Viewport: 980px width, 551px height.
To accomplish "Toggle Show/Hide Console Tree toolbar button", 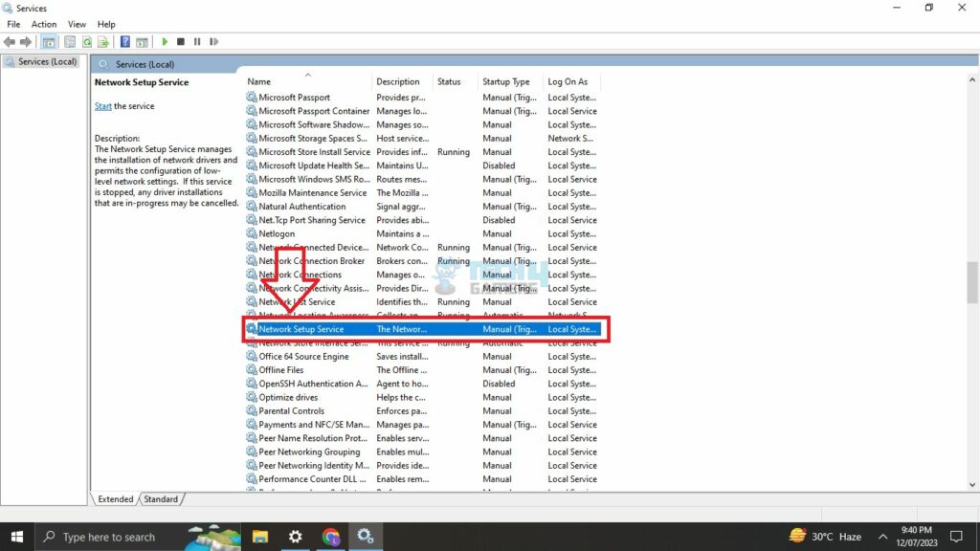I will (47, 42).
